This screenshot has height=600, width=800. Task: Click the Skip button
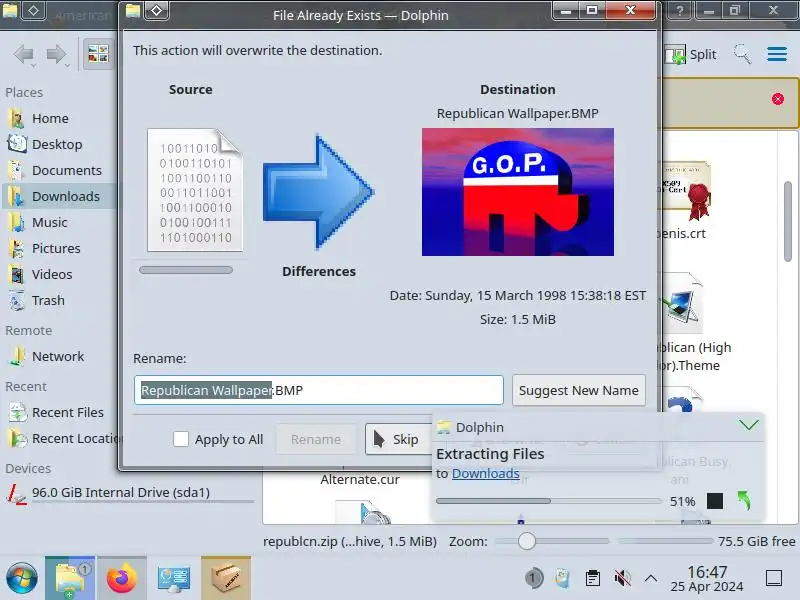point(398,439)
